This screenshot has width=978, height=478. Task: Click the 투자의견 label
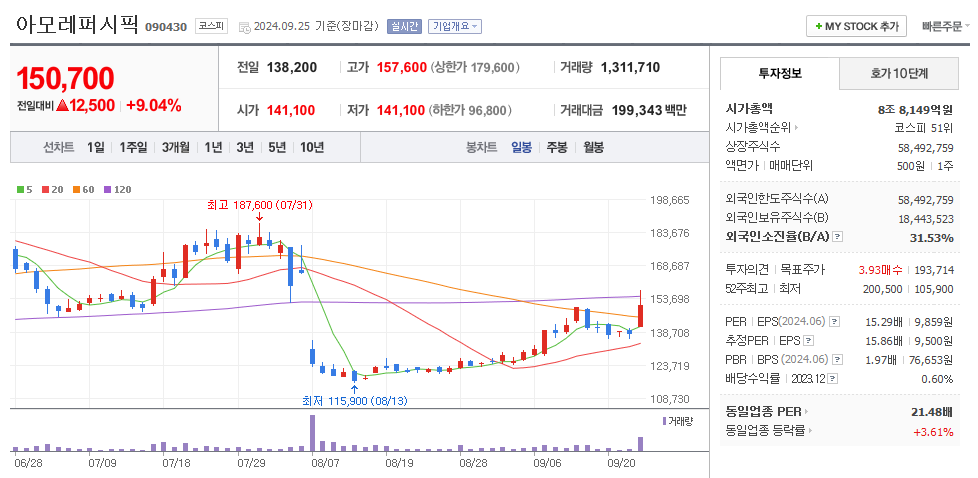(747, 270)
